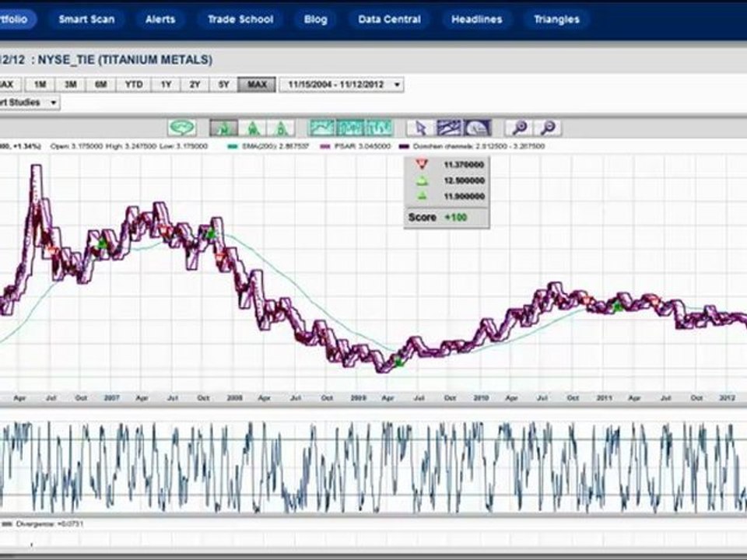Switch to candlestick chart style icon

350,128
